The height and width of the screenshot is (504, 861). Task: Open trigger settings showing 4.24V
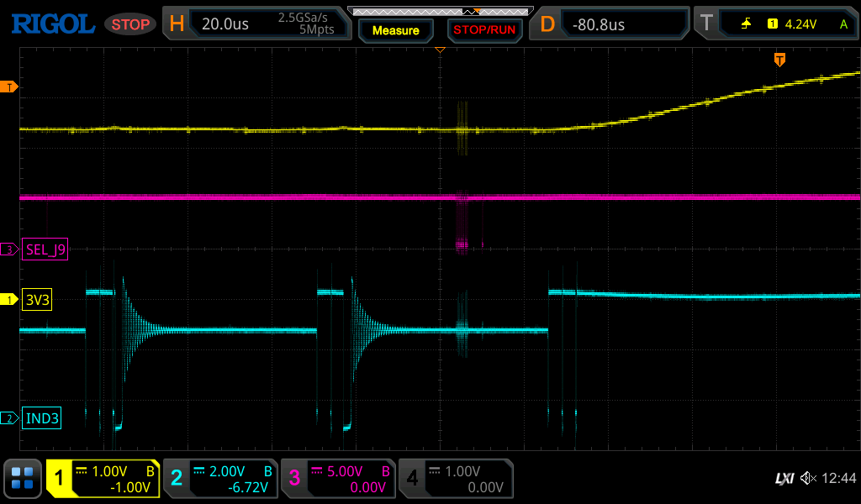pyautogui.click(x=776, y=24)
